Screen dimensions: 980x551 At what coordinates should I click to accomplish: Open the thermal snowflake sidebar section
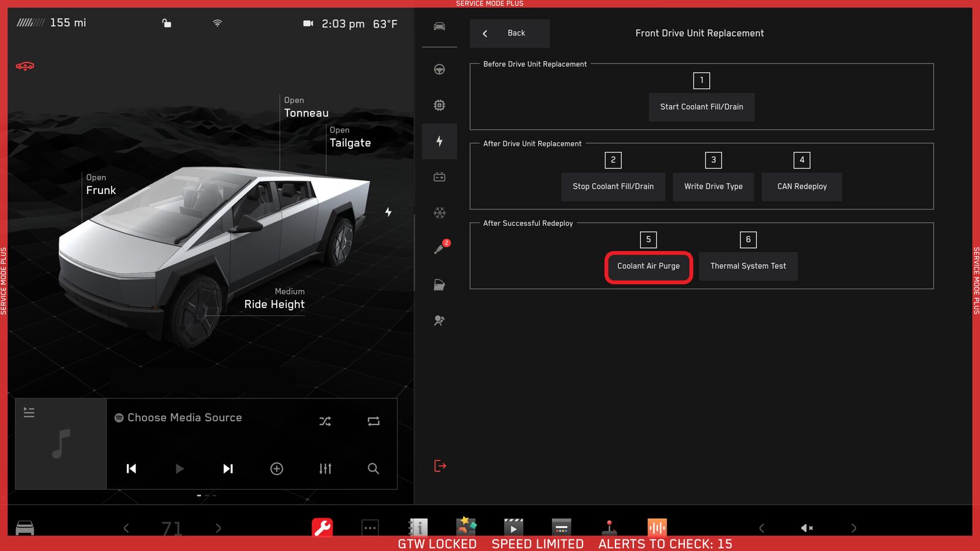[x=439, y=213]
